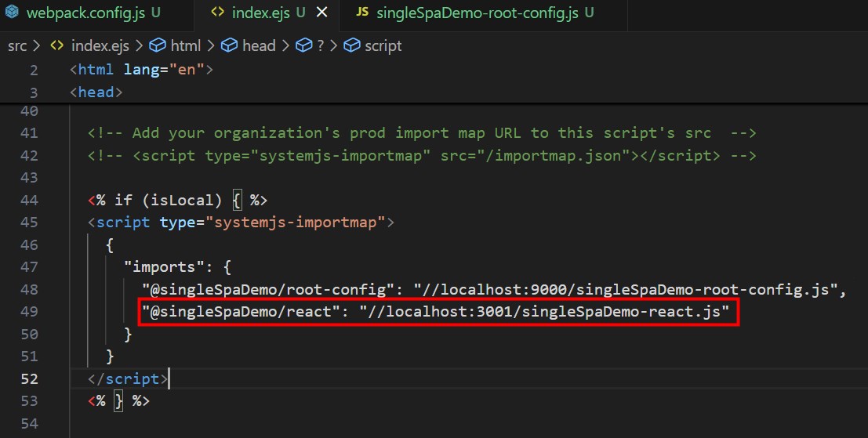868x438 pixels.
Task: Click the @singleSpaDemo/root-config import entry
Action: click(494, 289)
